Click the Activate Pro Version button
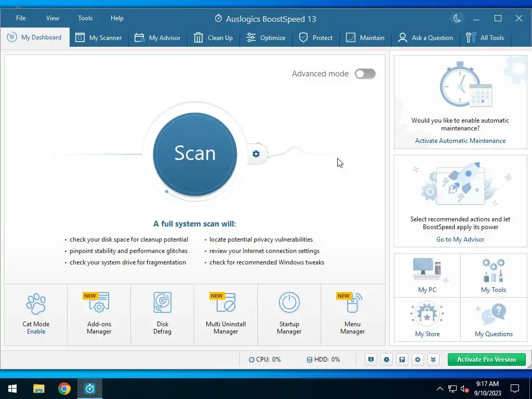532x399 pixels. tap(486, 360)
